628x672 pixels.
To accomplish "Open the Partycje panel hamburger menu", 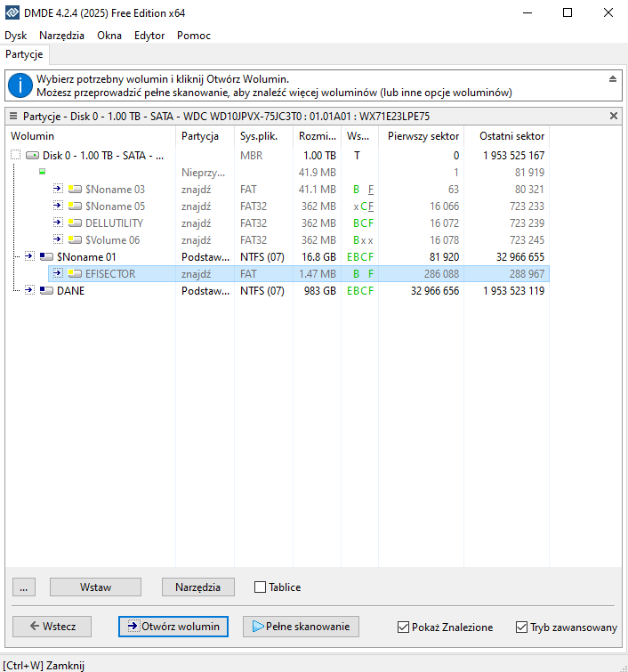I will coord(13,116).
